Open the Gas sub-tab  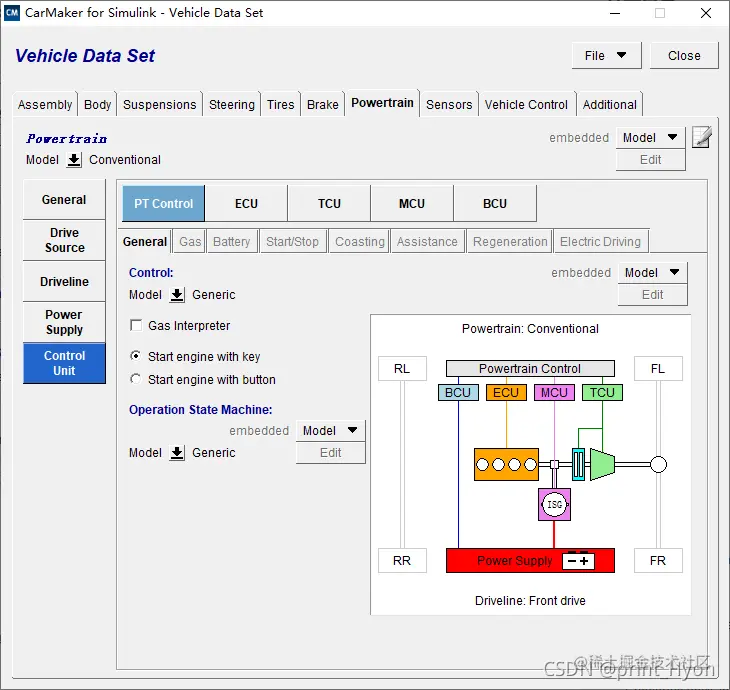190,242
